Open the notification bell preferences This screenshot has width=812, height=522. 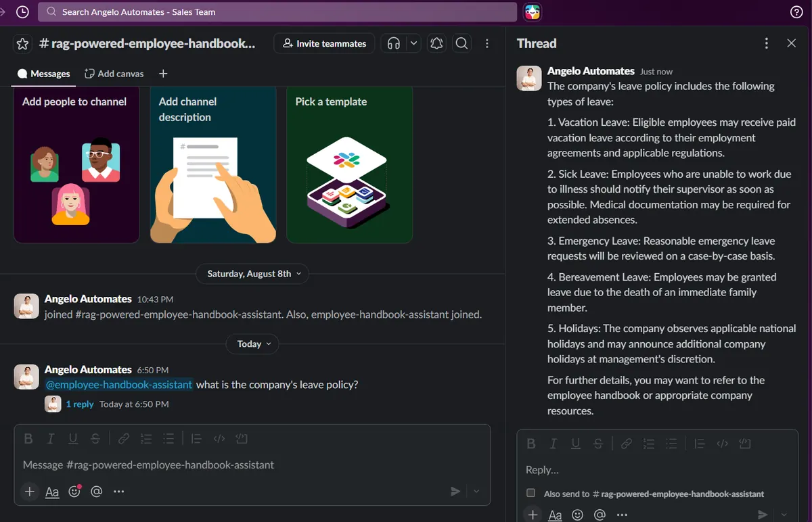pos(436,43)
